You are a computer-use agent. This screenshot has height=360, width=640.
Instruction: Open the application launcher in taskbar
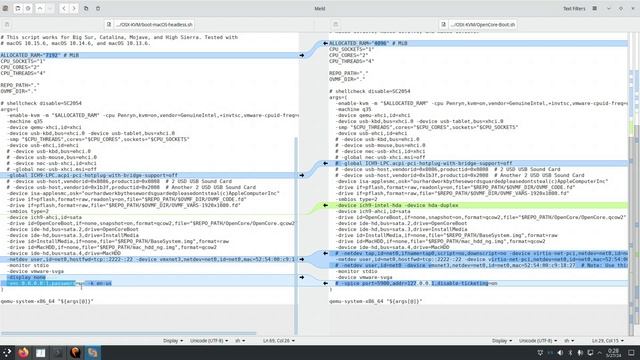[x=7, y=353]
